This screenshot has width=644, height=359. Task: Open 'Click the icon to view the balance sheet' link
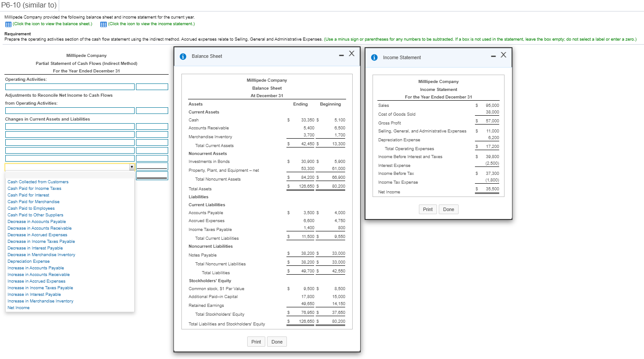pos(53,24)
